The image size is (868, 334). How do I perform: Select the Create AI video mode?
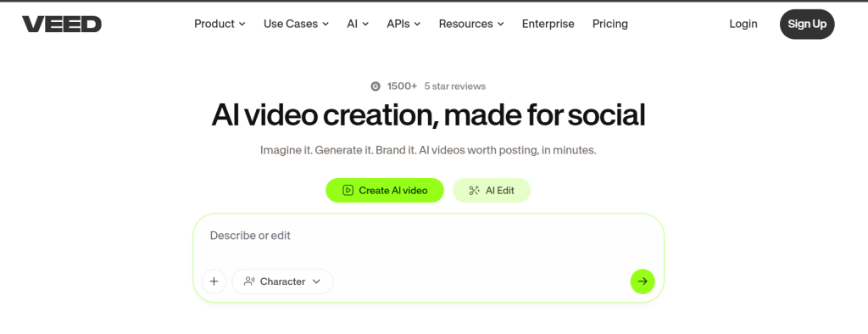tap(385, 191)
